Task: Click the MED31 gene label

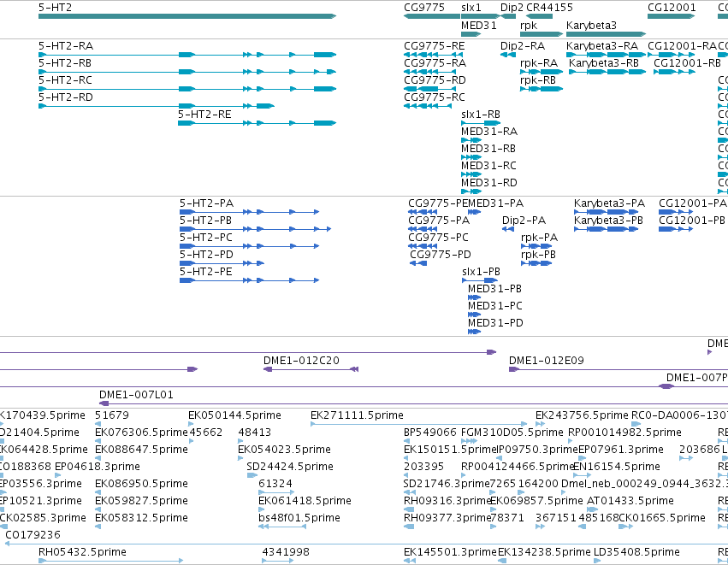Action: pos(479,25)
